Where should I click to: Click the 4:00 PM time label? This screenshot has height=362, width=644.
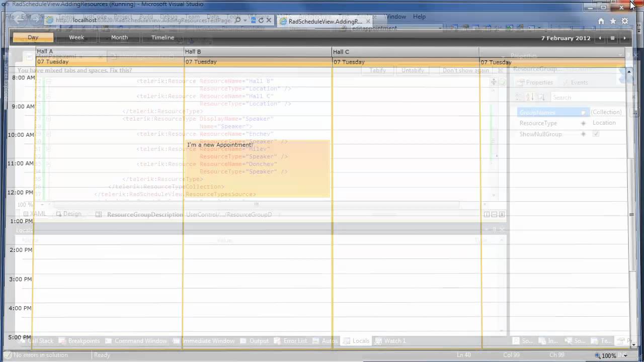pyautogui.click(x=21, y=308)
